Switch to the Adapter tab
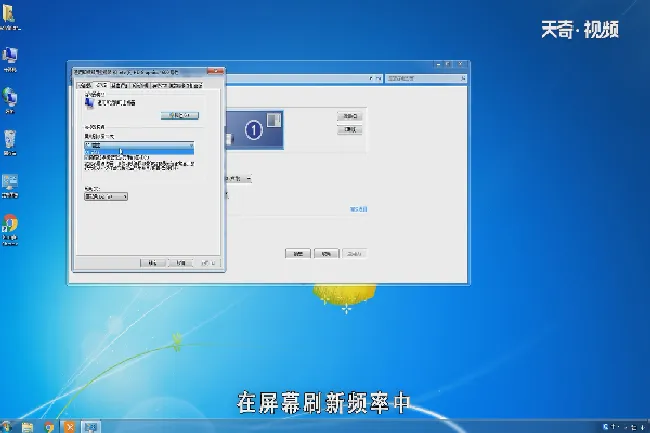Viewport: 650px width, 433px height. tap(85, 85)
